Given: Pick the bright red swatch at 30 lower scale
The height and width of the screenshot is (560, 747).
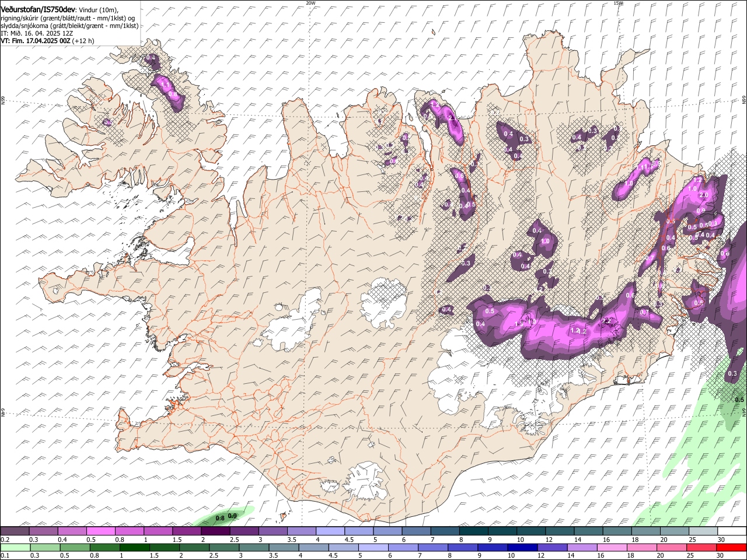Looking at the screenshot, I should pyautogui.click(x=731, y=547).
